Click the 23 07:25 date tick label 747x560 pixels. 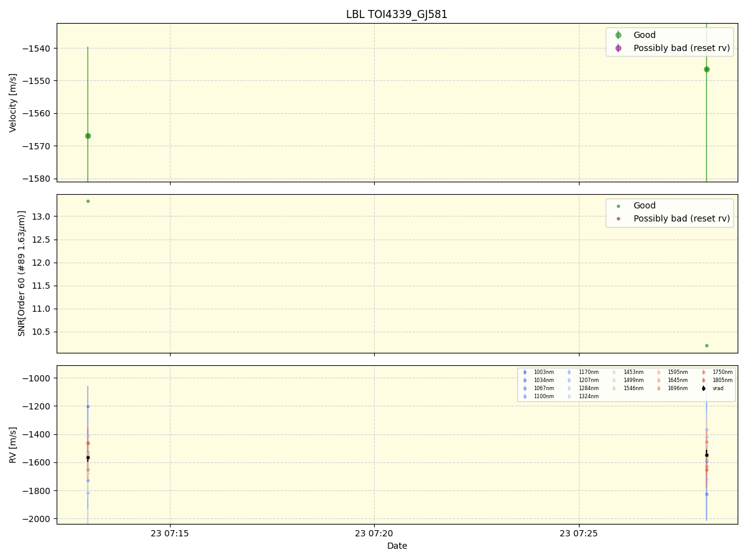click(x=579, y=533)
